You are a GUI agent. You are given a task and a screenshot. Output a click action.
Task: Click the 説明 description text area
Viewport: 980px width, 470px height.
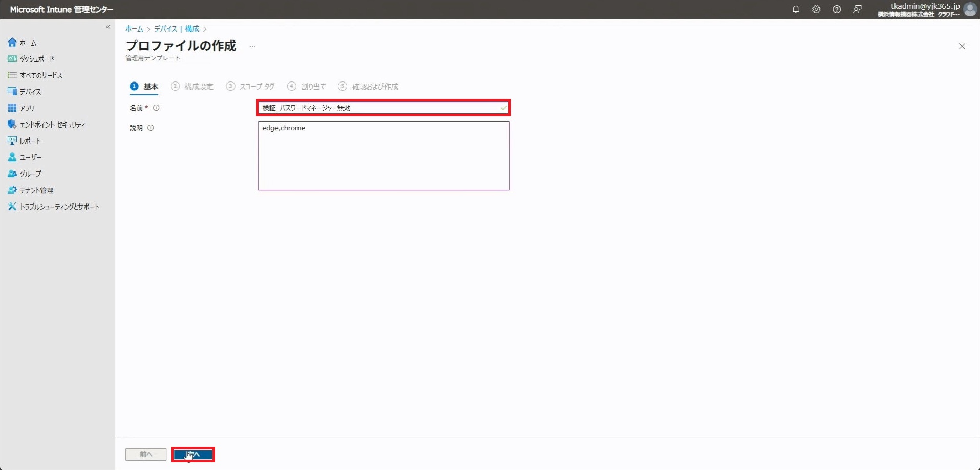[x=384, y=156]
